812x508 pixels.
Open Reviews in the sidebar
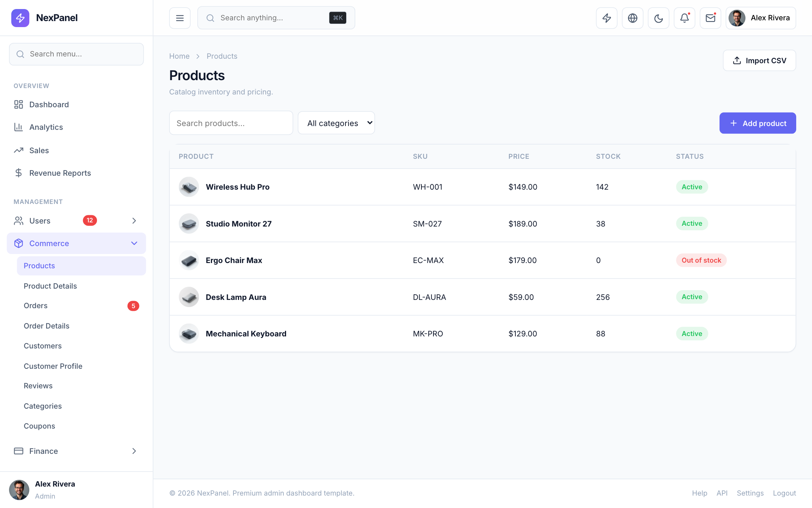pyautogui.click(x=81, y=386)
